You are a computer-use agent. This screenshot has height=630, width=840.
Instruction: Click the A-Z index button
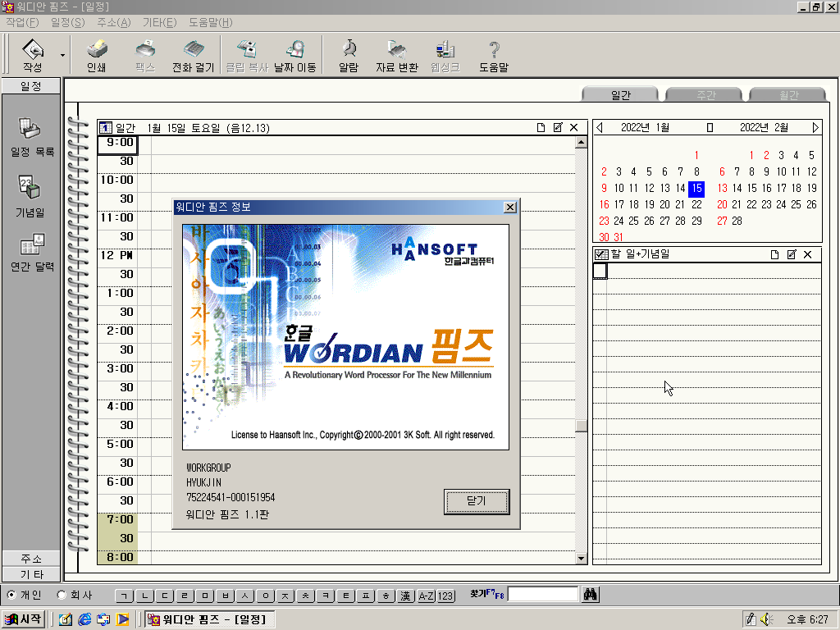click(426, 596)
